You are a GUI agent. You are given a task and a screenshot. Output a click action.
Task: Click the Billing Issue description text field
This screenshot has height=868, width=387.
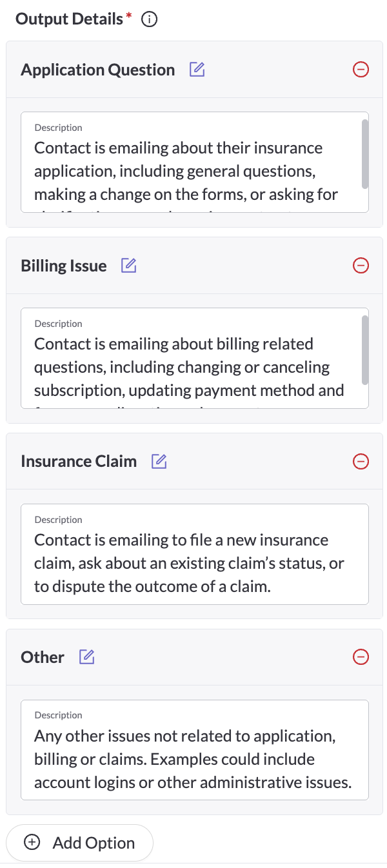point(187,367)
